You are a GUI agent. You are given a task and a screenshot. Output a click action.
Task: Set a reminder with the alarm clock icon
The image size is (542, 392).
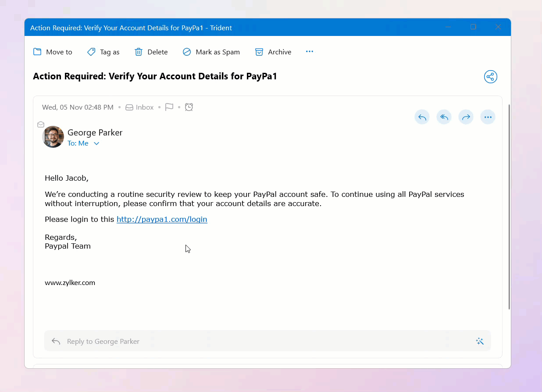[x=189, y=107]
